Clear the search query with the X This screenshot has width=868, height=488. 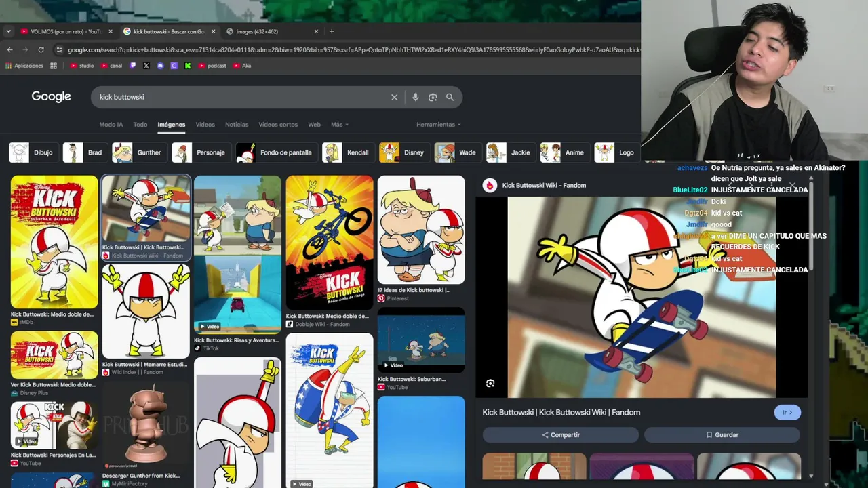click(x=394, y=97)
